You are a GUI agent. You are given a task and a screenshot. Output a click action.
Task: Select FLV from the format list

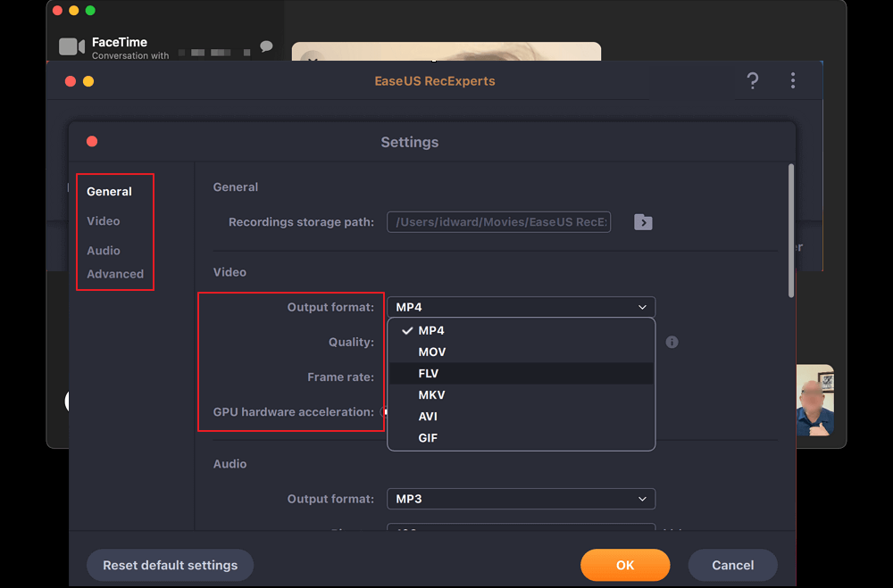(x=522, y=373)
